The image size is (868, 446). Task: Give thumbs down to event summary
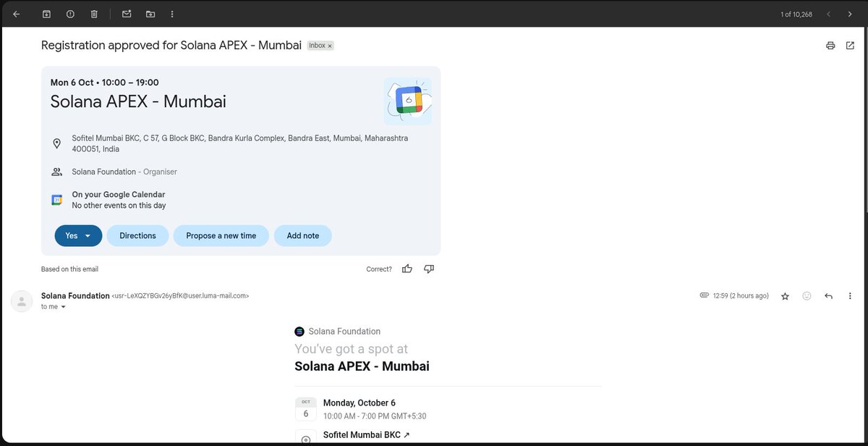(x=429, y=269)
